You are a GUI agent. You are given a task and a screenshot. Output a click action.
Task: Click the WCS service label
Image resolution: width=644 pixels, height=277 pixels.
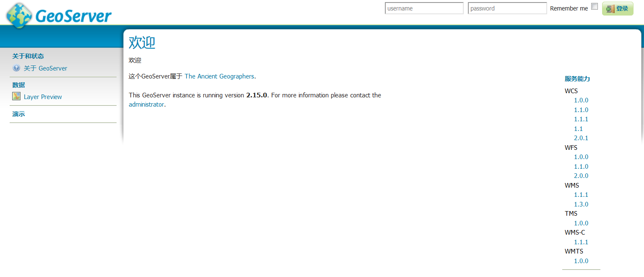tap(571, 91)
